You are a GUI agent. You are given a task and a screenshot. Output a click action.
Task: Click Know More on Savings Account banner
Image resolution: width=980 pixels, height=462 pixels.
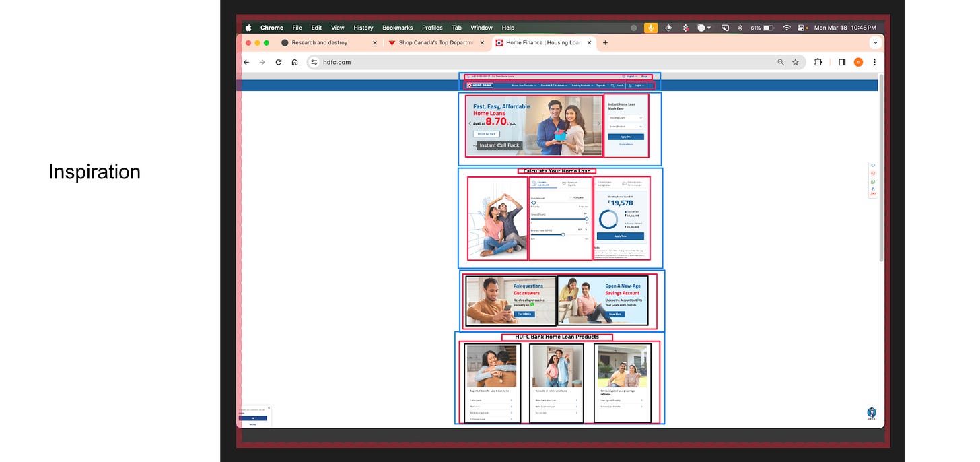(615, 314)
